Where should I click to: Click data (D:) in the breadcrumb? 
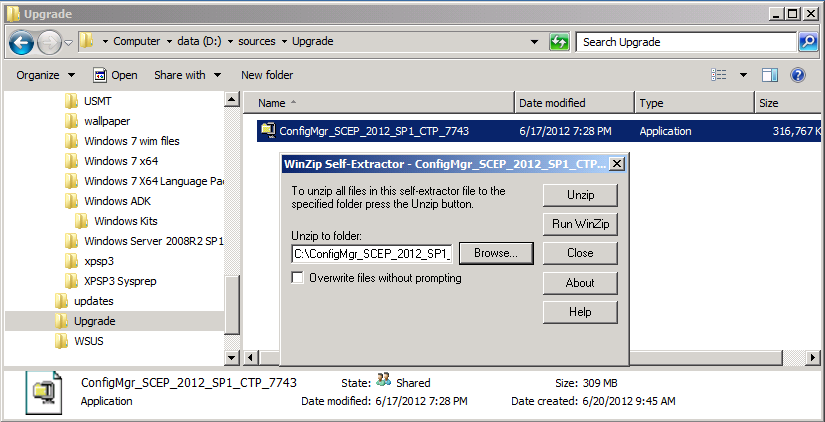(198, 41)
